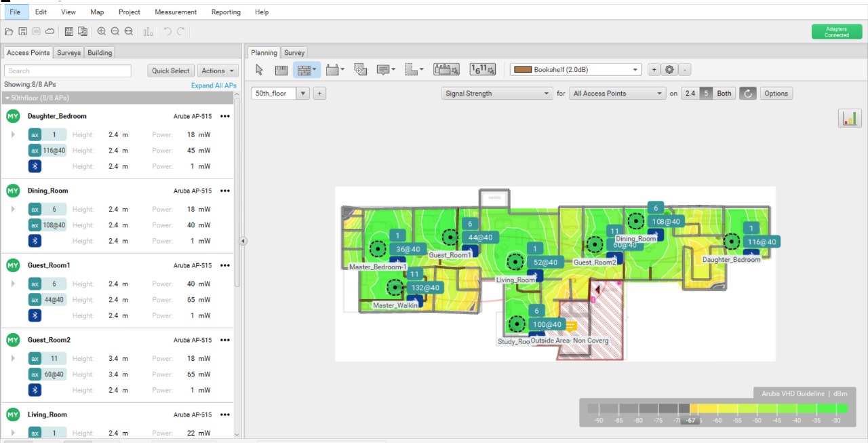
Task: Open the Signal Strength visualization dropdown
Action: (496, 94)
